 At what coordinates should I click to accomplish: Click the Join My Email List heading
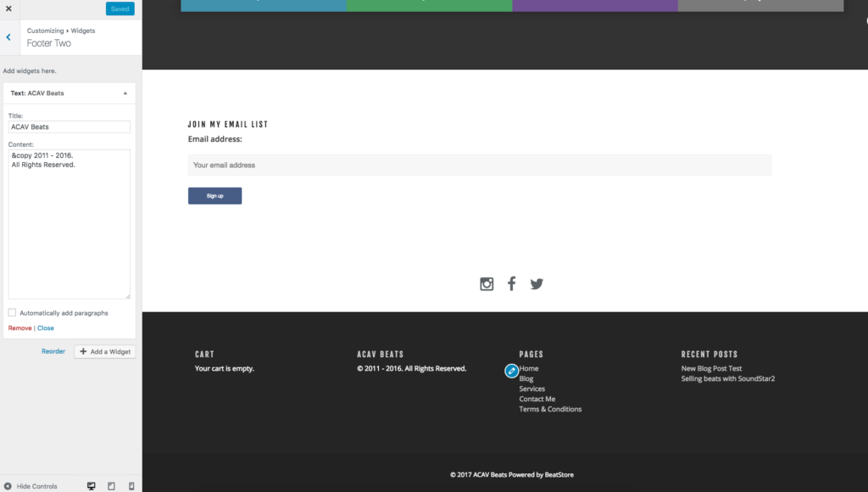227,125
